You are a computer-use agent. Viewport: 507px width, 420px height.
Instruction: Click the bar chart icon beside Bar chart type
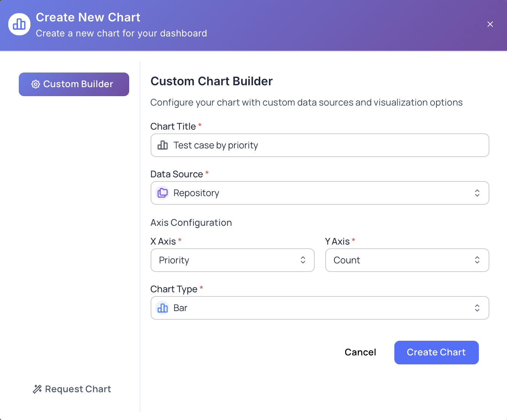tap(162, 308)
